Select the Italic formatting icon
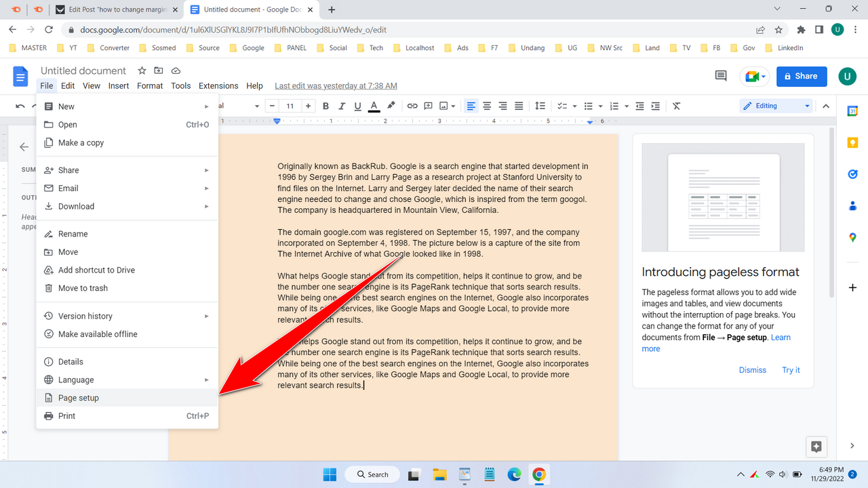 click(341, 106)
